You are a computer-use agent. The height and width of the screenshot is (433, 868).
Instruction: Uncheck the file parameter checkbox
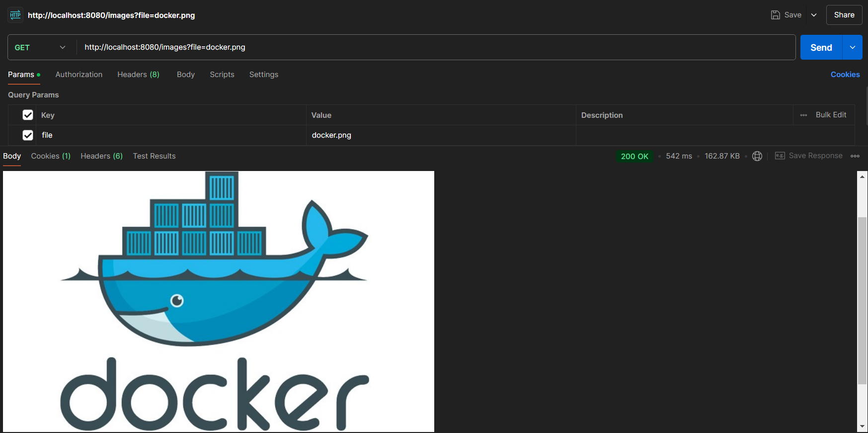pos(28,135)
